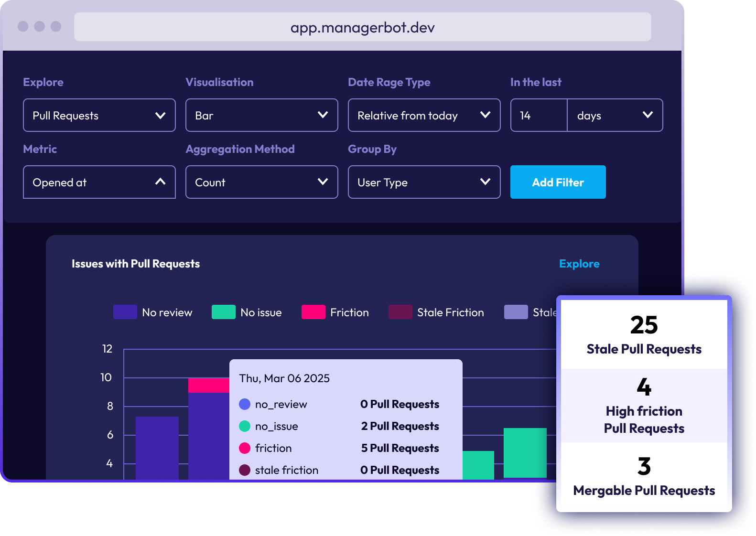Open the Explore Pull Requests dropdown
Image resolution: width=756 pixels, height=536 pixels.
click(x=99, y=115)
